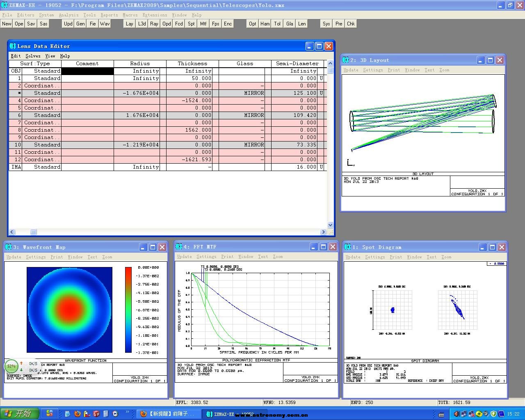Click the Enc toolbar button
Viewport: 525px width, 420px height.
pyautogui.click(x=228, y=24)
